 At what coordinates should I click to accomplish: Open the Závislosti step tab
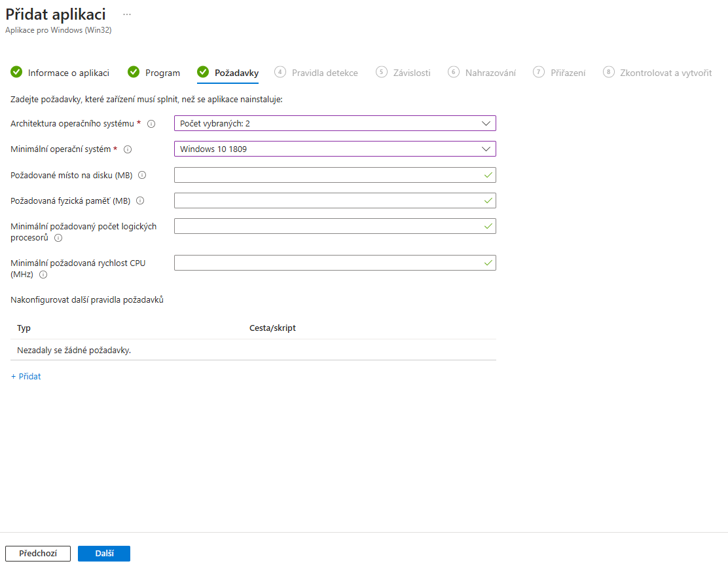[x=403, y=73]
